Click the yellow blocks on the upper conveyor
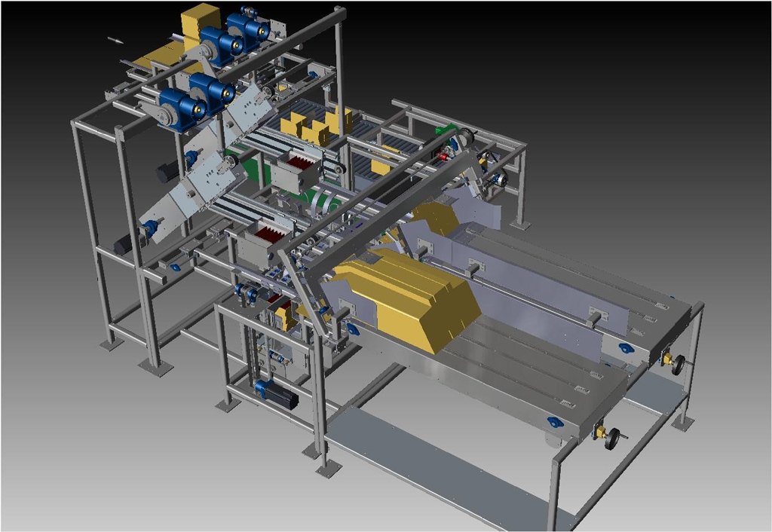Screen dimensions: 772x532 (x=315, y=125)
